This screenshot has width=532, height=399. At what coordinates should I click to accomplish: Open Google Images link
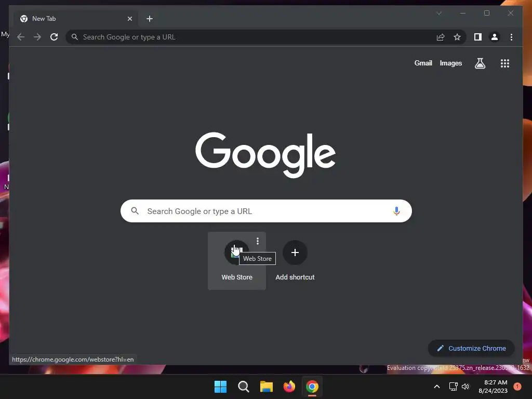450,63
